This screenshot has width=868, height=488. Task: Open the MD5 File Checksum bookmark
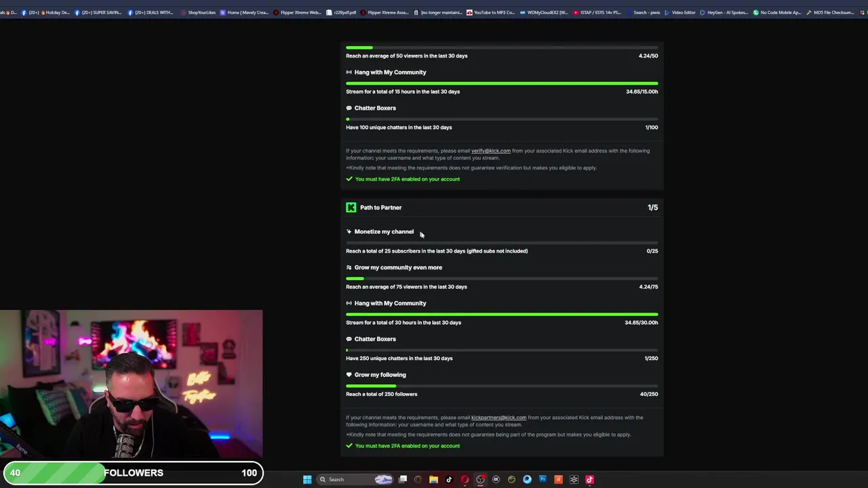(x=830, y=12)
